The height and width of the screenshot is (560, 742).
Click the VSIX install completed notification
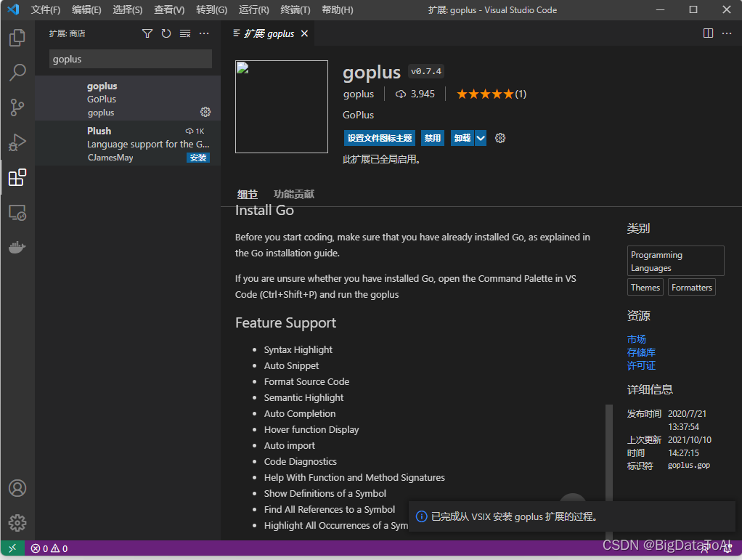click(x=571, y=516)
